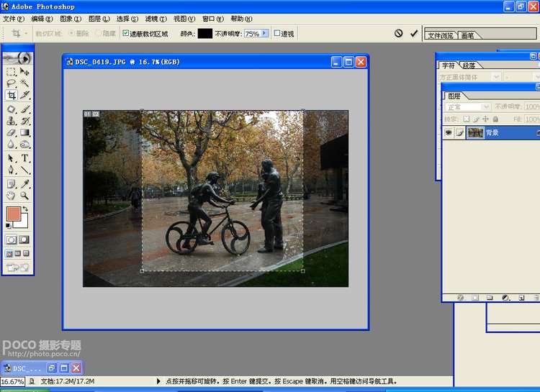Open the 滤镜 menu
The width and height of the screenshot is (540, 392).
[156, 19]
